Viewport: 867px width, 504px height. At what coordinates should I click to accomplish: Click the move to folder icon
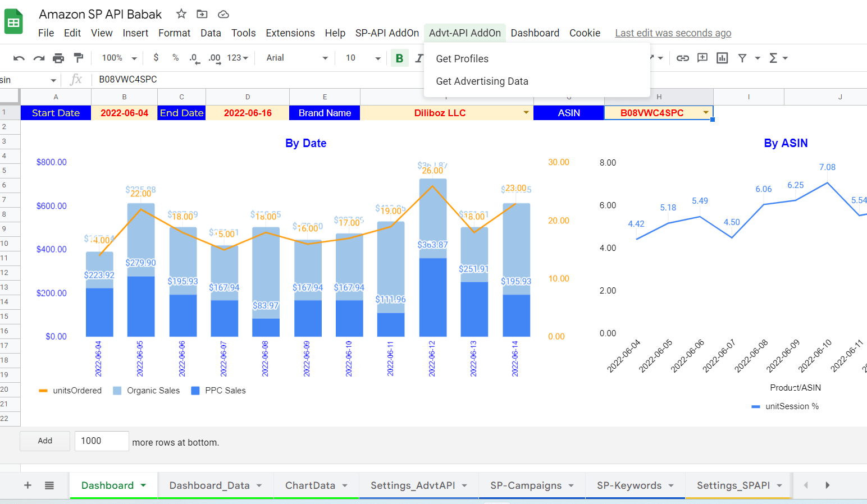202,14
